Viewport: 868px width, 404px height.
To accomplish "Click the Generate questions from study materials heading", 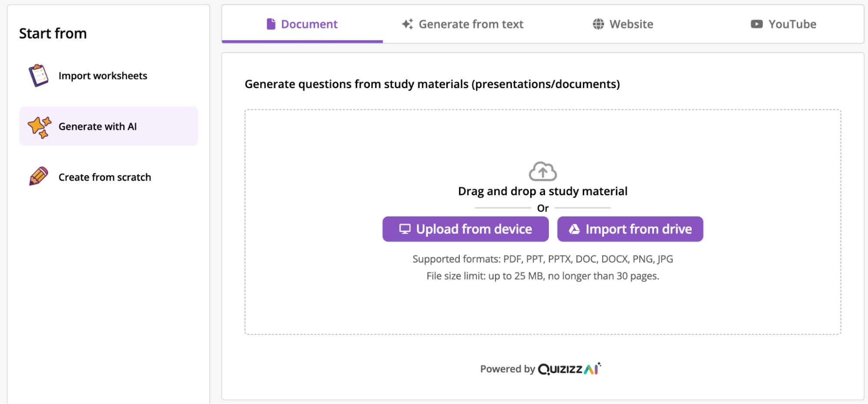I will [x=432, y=84].
